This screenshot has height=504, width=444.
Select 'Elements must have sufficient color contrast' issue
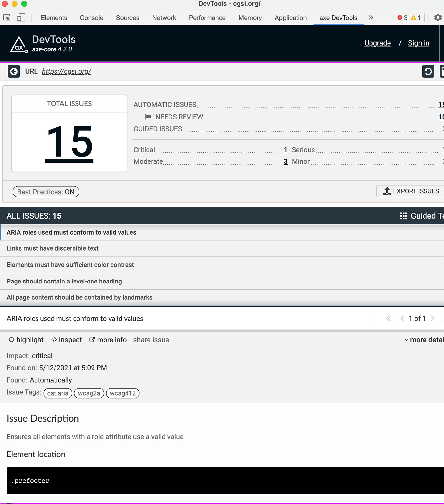tap(222, 265)
